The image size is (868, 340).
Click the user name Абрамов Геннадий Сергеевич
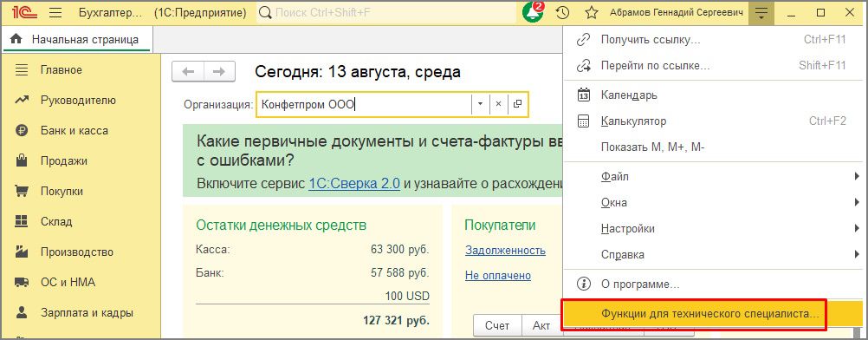click(677, 12)
